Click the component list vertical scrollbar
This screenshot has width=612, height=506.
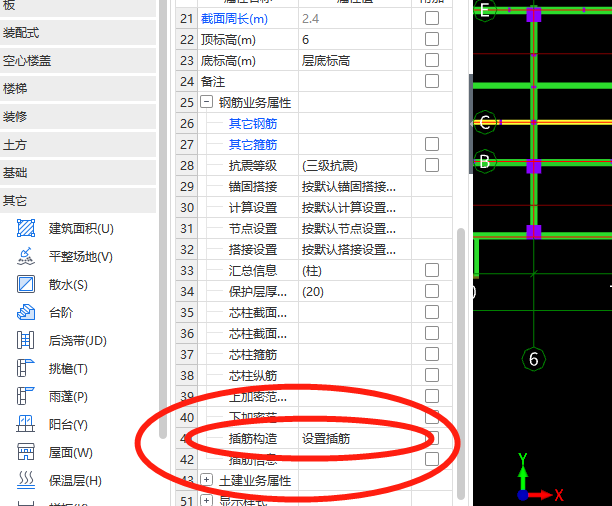[x=163, y=219]
